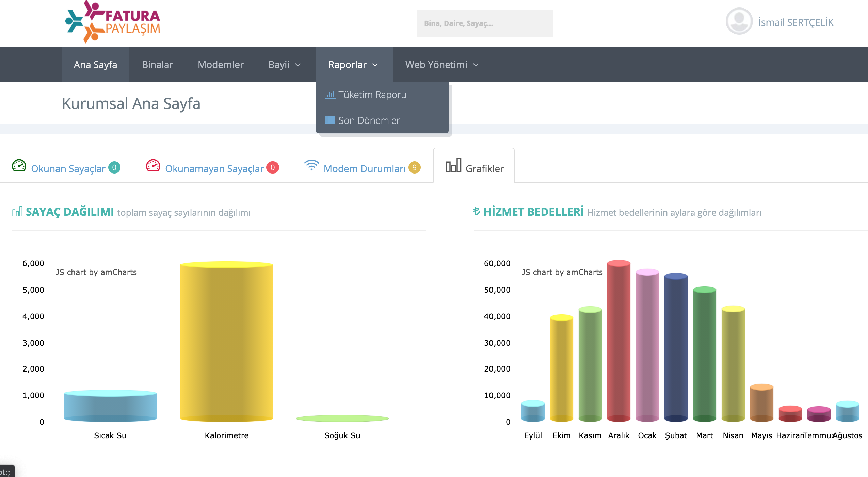Click the Kalorimetre axis label

click(x=227, y=435)
